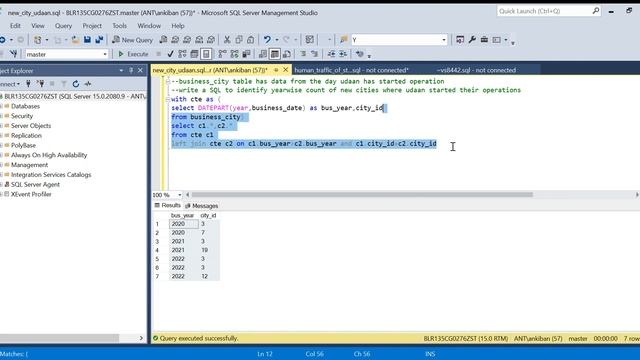Image resolution: width=640 pixels, height=360 pixels.
Task: Open the Query menu
Action: [x=63, y=26]
